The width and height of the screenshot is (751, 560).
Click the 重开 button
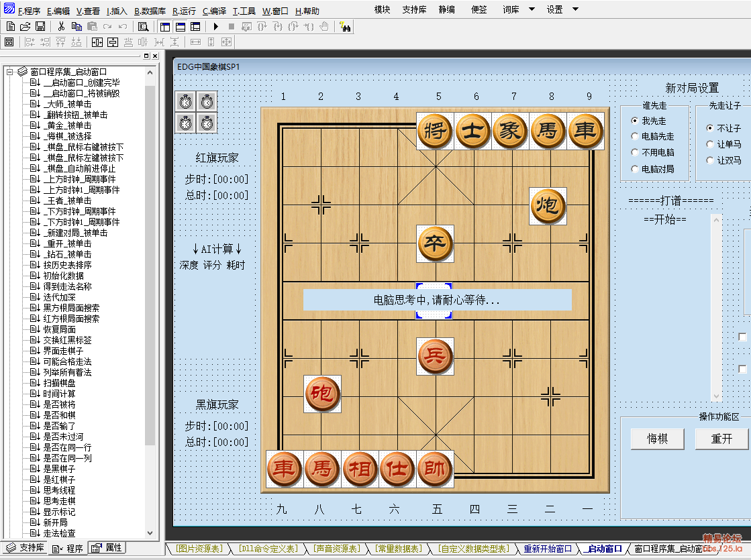coord(721,439)
